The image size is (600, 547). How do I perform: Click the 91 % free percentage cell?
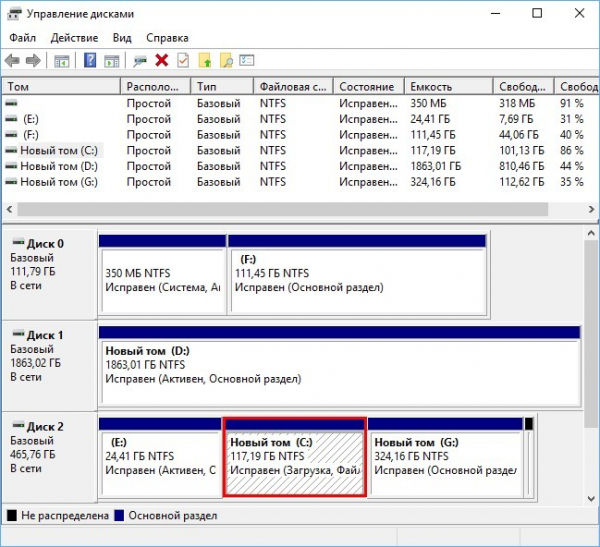tap(572, 103)
